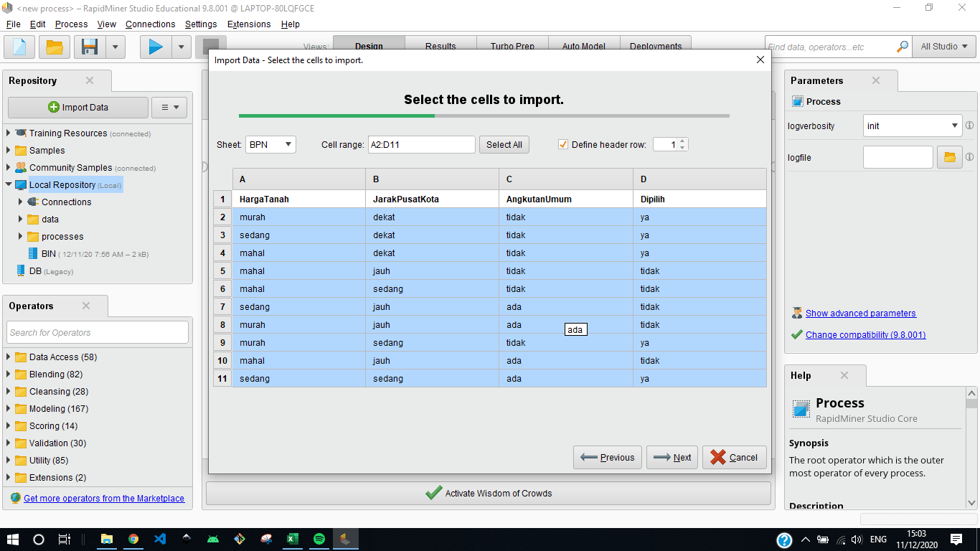Open the Sheet dropdown showing BPN
980x551 pixels.
pyautogui.click(x=270, y=144)
